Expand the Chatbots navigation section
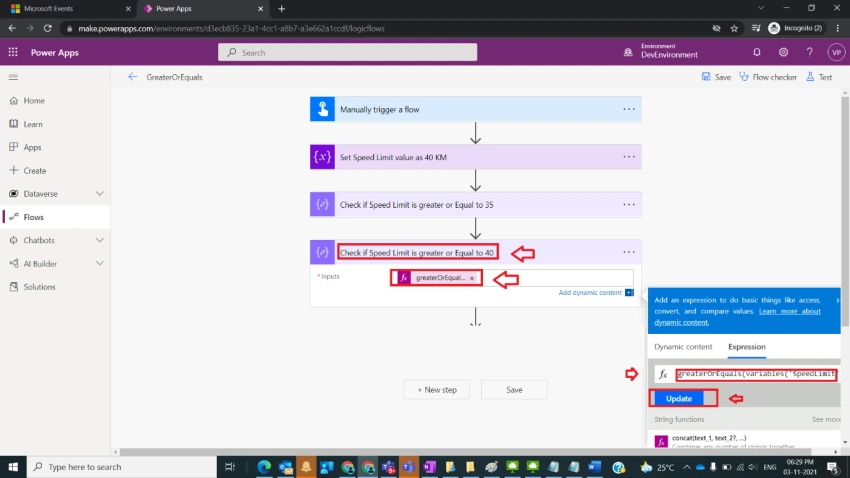Screen dimensions: 850x478 [x=100, y=240]
